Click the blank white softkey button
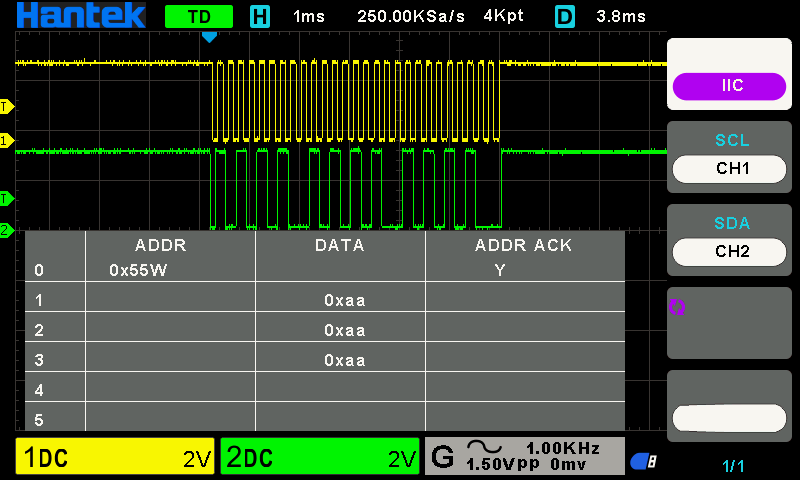This screenshot has width=800, height=480. coord(729,418)
